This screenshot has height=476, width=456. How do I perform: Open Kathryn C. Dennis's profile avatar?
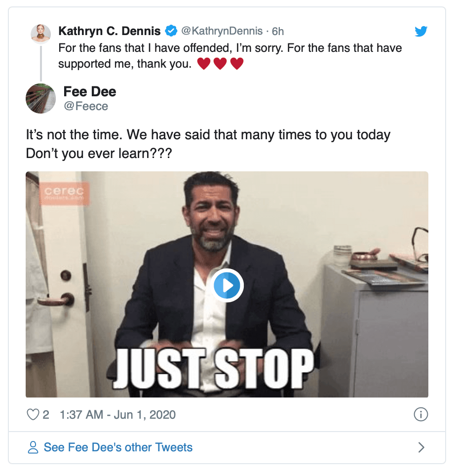coord(40,34)
